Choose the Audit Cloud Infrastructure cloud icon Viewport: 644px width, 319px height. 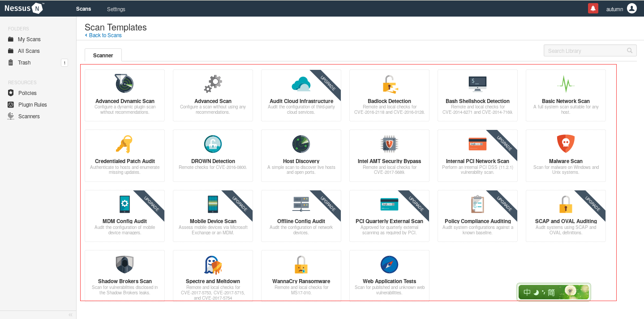point(301,84)
